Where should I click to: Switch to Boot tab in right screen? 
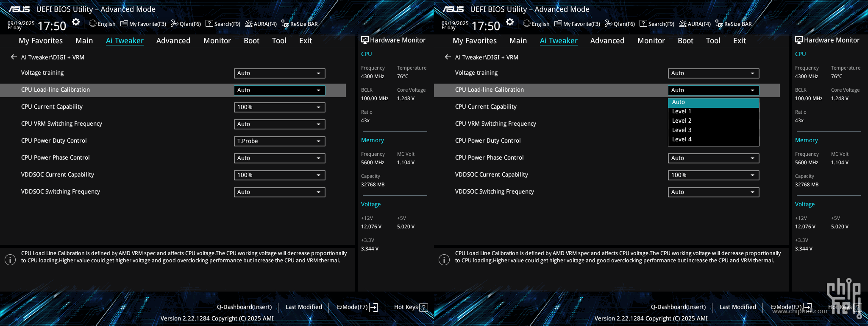[685, 41]
